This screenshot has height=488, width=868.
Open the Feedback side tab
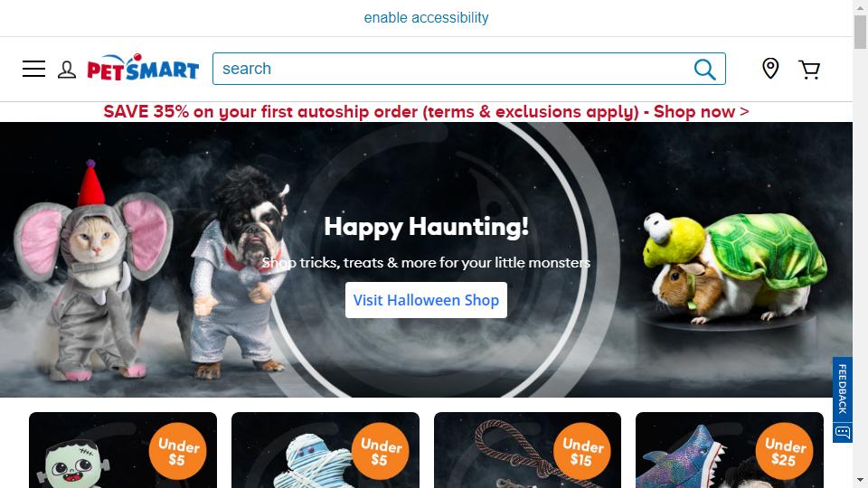click(x=843, y=389)
